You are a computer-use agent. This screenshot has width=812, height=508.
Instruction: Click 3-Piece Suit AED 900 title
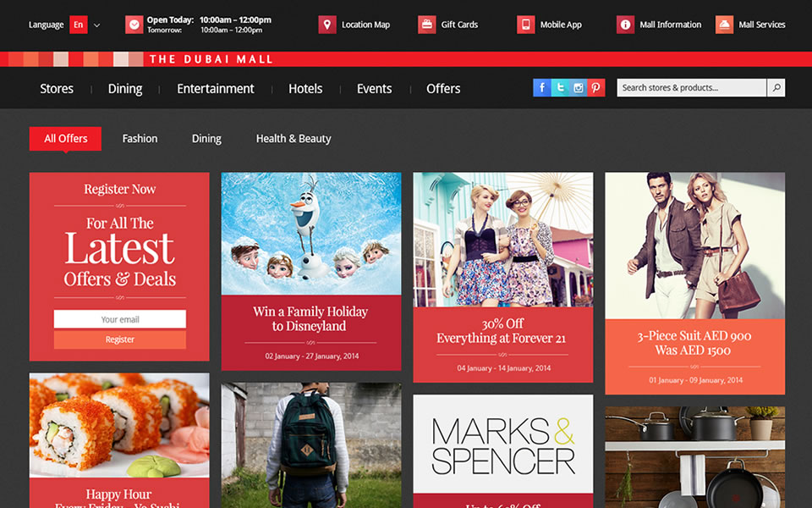coord(694,343)
